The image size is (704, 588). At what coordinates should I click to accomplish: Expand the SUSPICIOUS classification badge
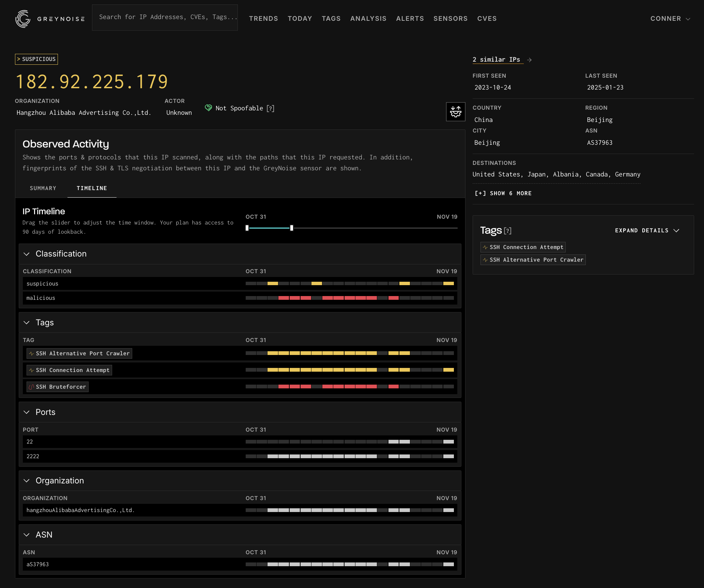[x=36, y=59]
